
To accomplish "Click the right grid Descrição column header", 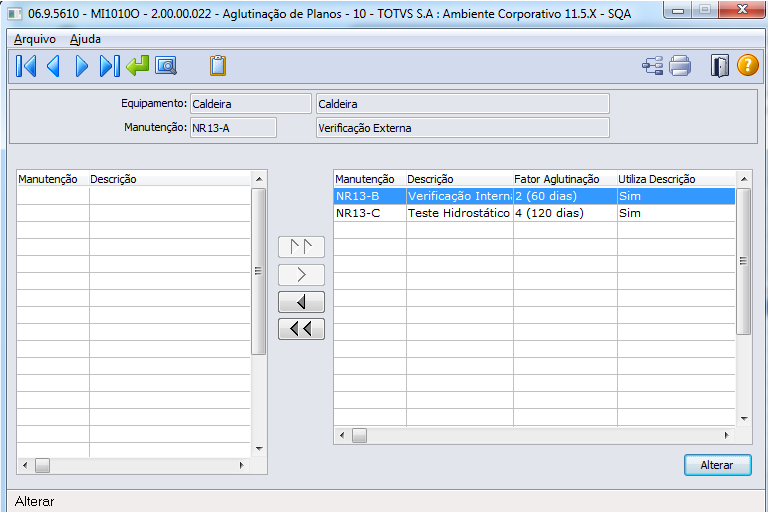I will coord(459,179).
